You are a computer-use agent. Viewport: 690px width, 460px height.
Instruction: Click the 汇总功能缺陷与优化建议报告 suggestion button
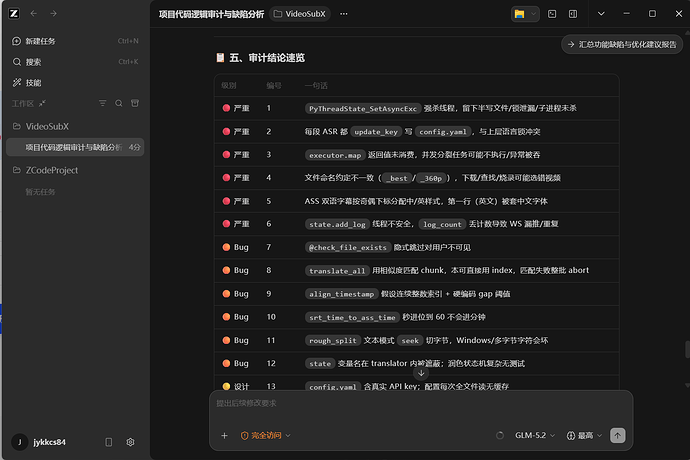pos(622,44)
